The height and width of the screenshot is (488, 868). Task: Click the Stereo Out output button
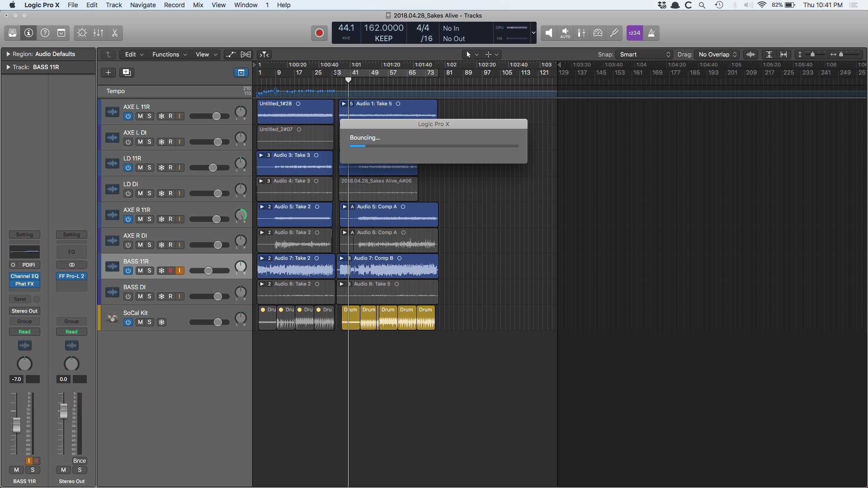(x=25, y=311)
